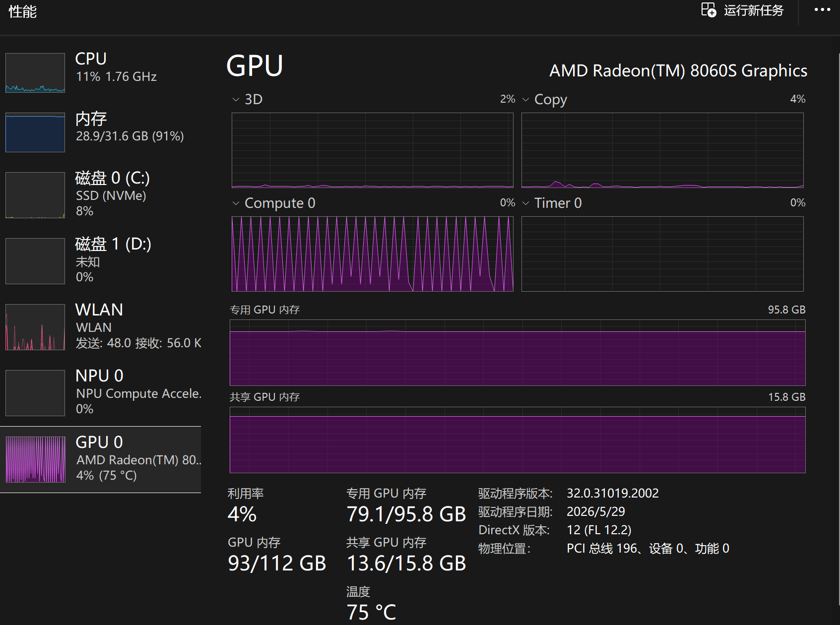Click the run new task icon

click(x=709, y=10)
